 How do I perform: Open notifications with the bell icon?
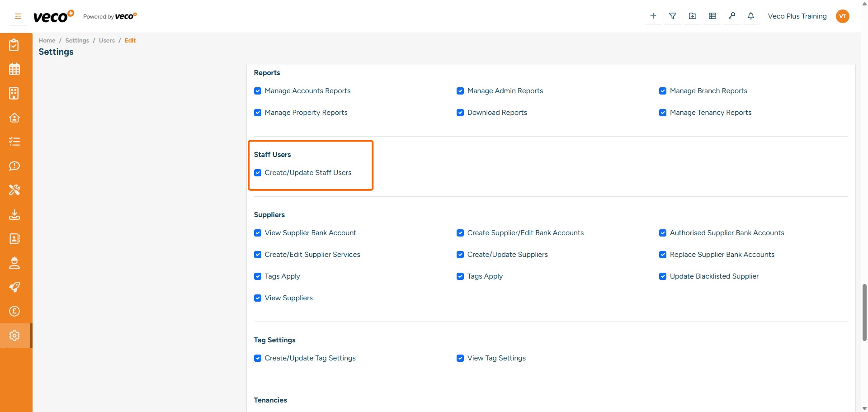[x=750, y=16]
